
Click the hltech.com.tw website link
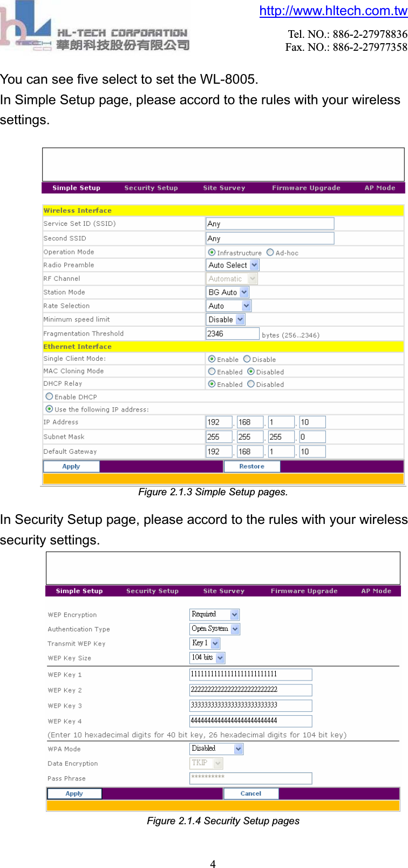pyautogui.click(x=333, y=11)
